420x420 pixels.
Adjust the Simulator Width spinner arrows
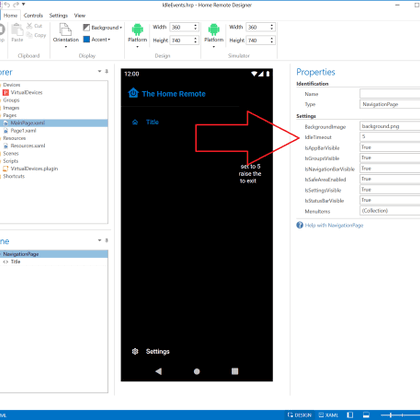click(272, 27)
